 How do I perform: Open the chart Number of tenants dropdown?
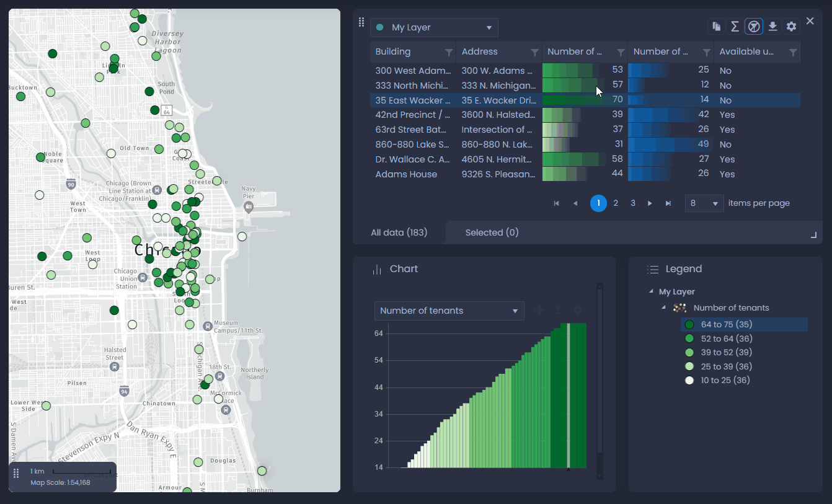[x=449, y=311]
